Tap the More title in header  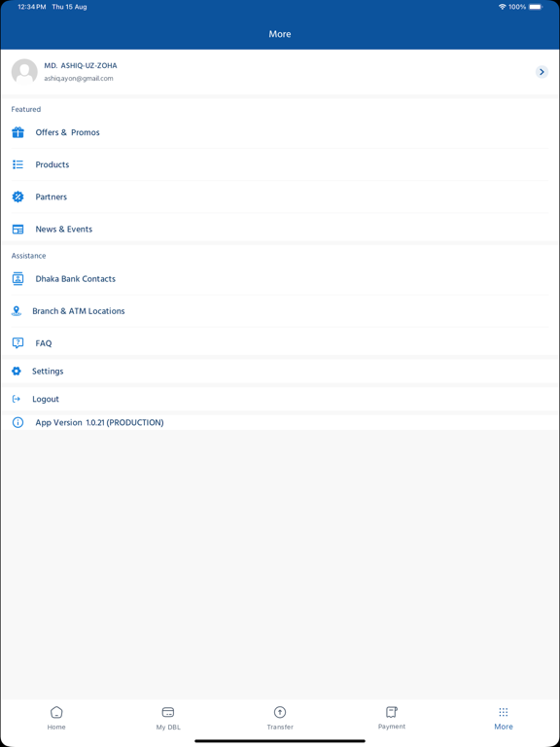pos(280,34)
